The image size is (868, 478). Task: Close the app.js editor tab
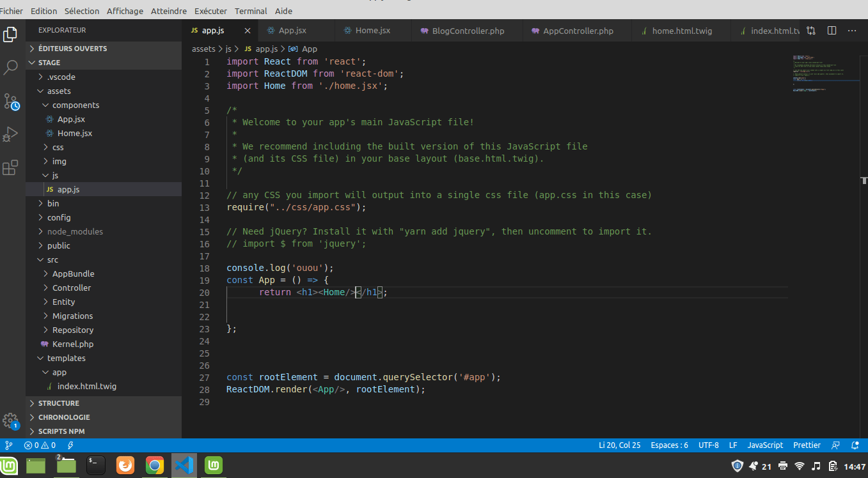point(248,31)
